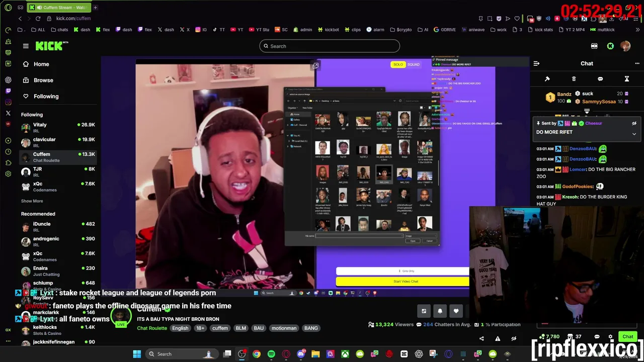This screenshot has height=362, width=644.
Task: Open xQc channel under Following
Action: (x=58, y=186)
